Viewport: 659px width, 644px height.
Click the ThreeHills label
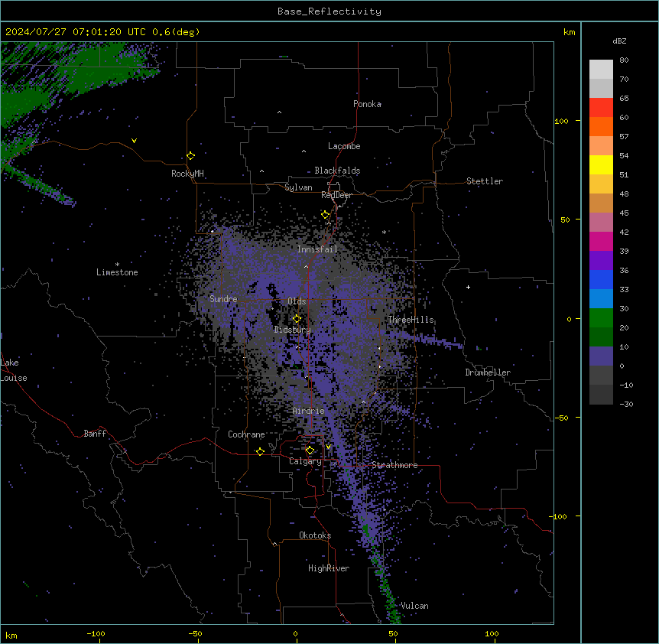tap(411, 320)
